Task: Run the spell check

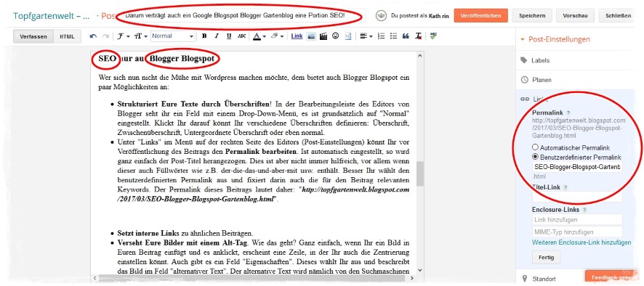Action: (433, 36)
